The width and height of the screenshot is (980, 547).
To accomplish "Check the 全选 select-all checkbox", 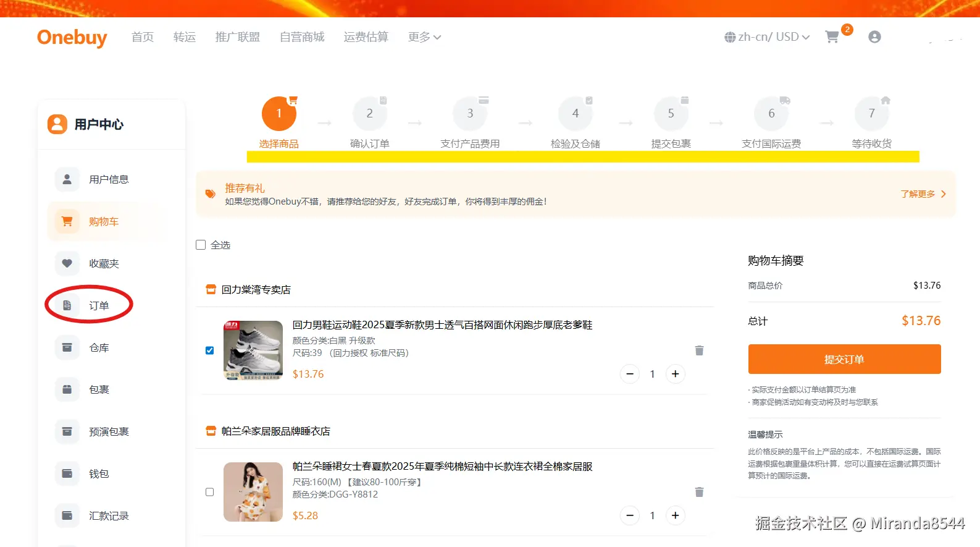I will 201,245.
